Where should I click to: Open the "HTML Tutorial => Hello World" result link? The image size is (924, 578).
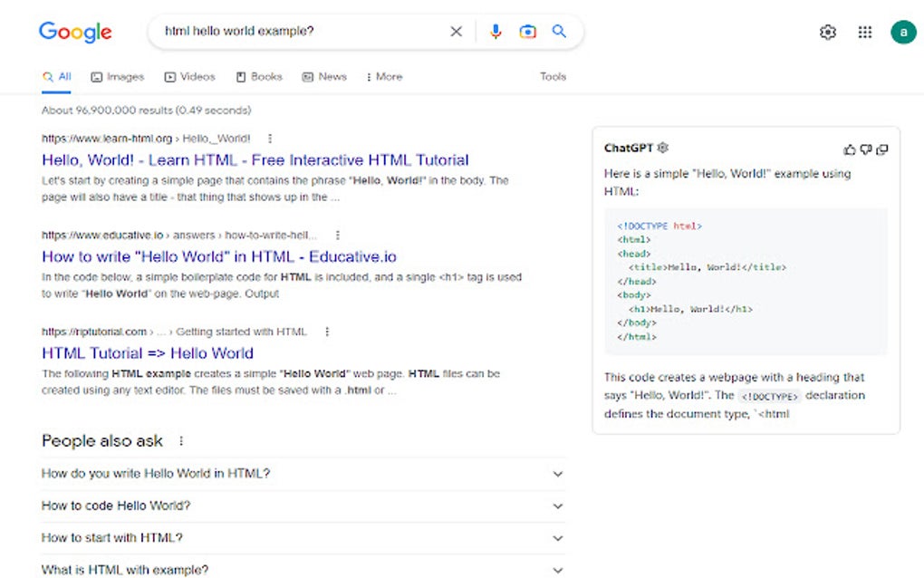147,353
